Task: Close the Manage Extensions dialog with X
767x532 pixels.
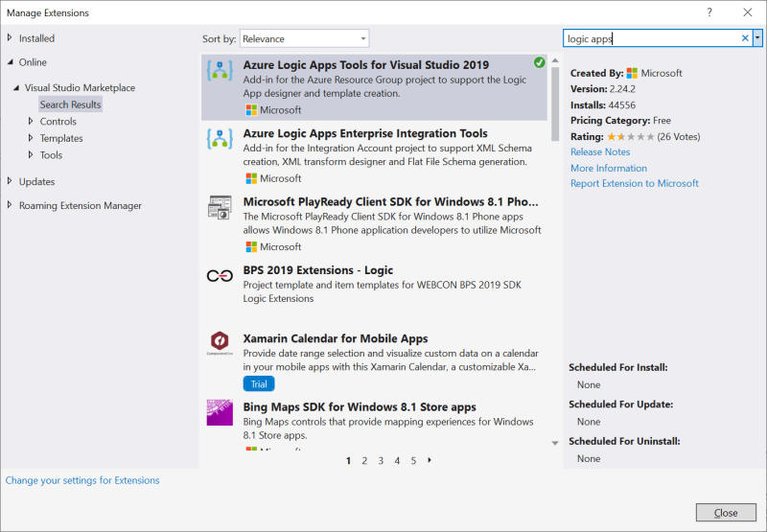Action: 748,12
